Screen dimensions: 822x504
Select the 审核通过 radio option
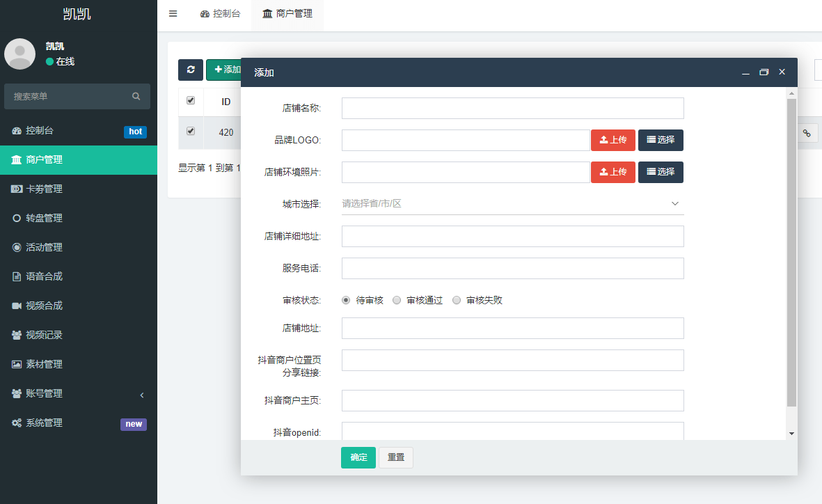[x=397, y=300]
